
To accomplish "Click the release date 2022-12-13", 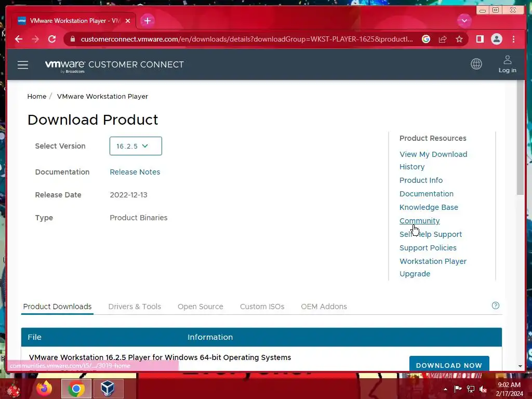I will (x=128, y=195).
